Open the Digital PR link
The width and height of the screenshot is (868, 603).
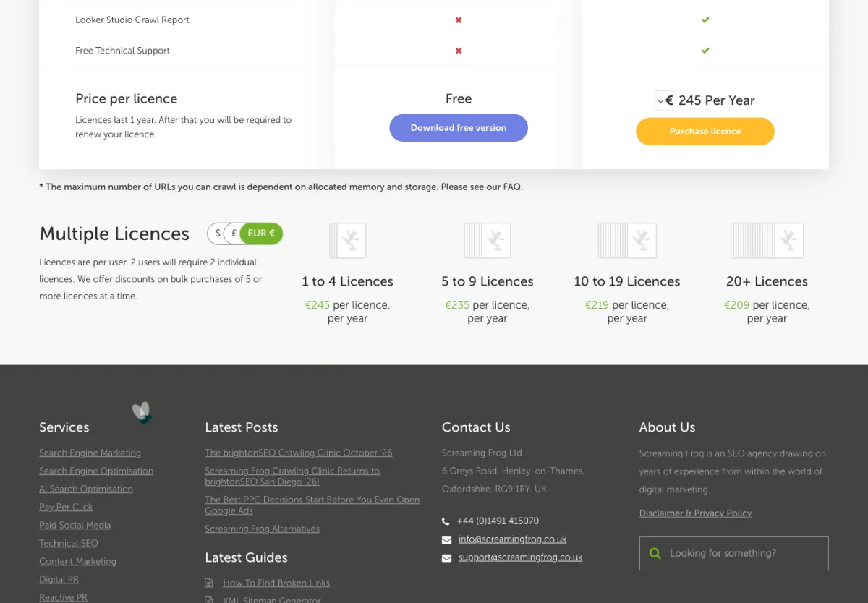click(59, 579)
